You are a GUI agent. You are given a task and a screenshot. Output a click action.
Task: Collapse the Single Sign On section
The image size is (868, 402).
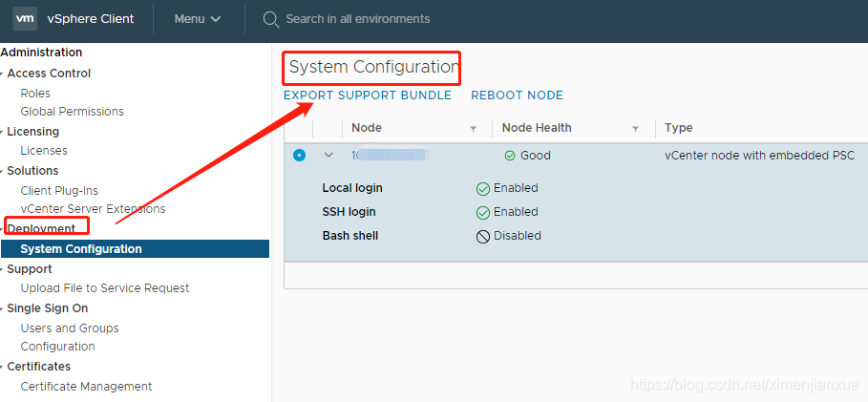pyautogui.click(x=2, y=309)
